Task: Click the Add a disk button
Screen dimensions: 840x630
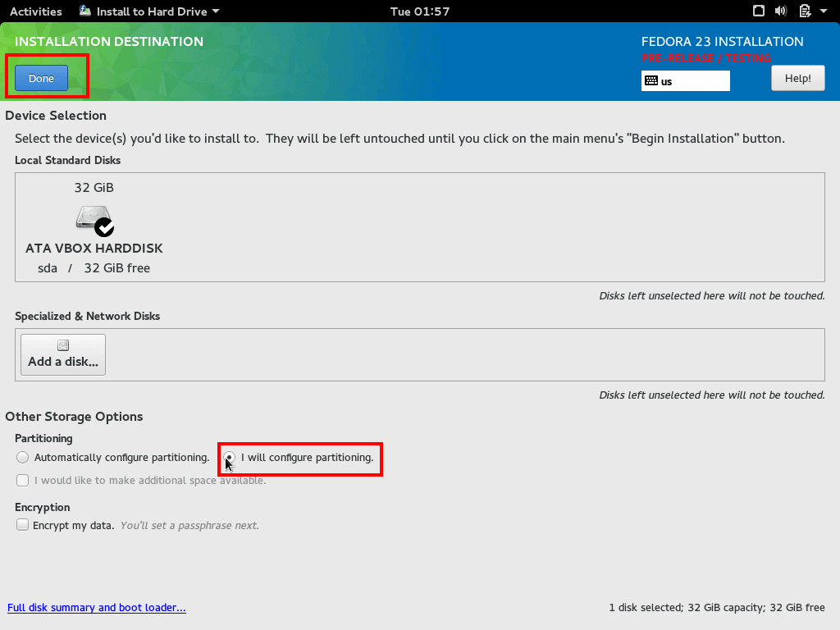Action: 63,354
